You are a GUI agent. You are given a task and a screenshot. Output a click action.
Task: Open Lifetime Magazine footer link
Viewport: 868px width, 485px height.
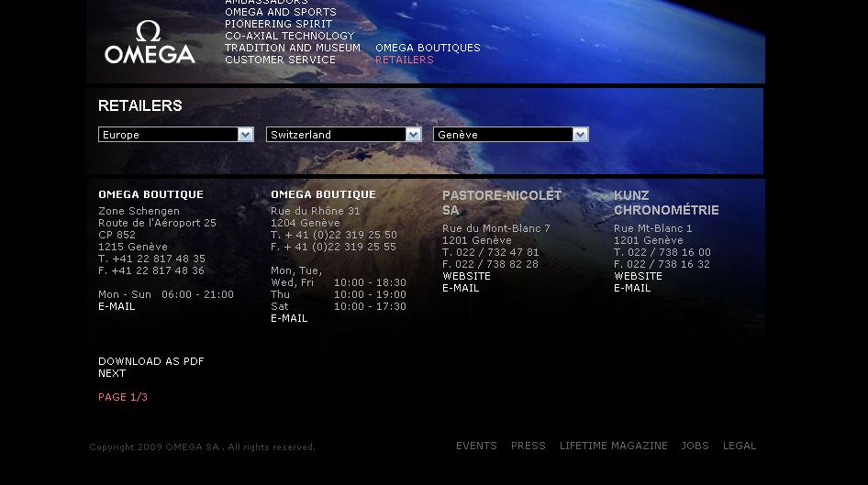613,446
